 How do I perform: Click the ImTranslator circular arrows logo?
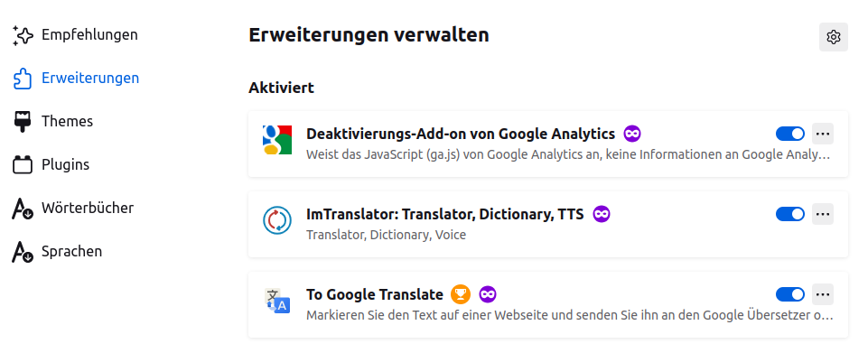coord(277,219)
